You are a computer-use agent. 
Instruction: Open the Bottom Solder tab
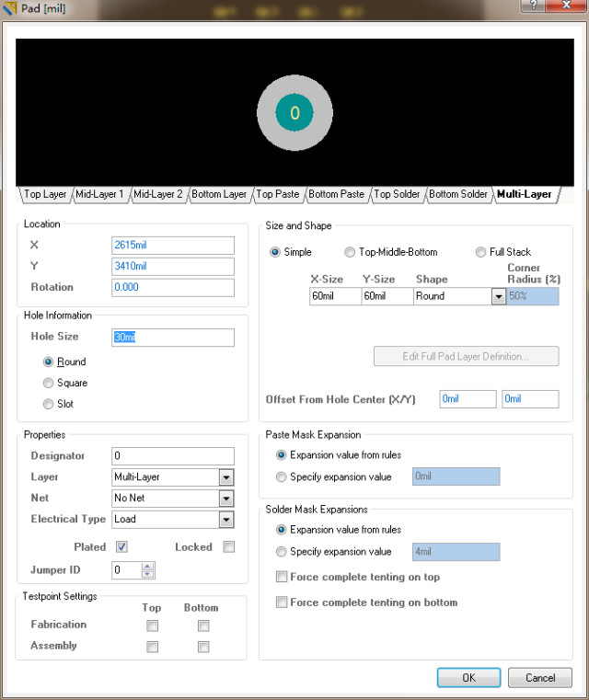(x=458, y=194)
